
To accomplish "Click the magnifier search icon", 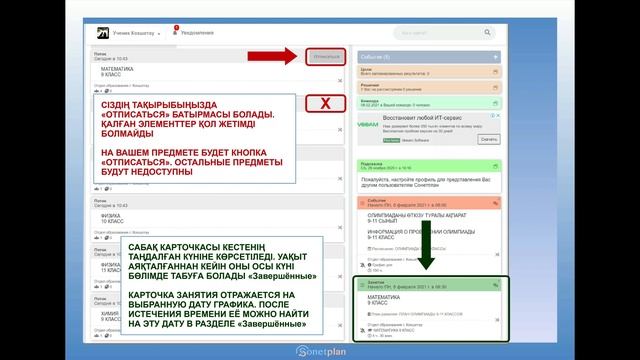I will coord(487,32).
